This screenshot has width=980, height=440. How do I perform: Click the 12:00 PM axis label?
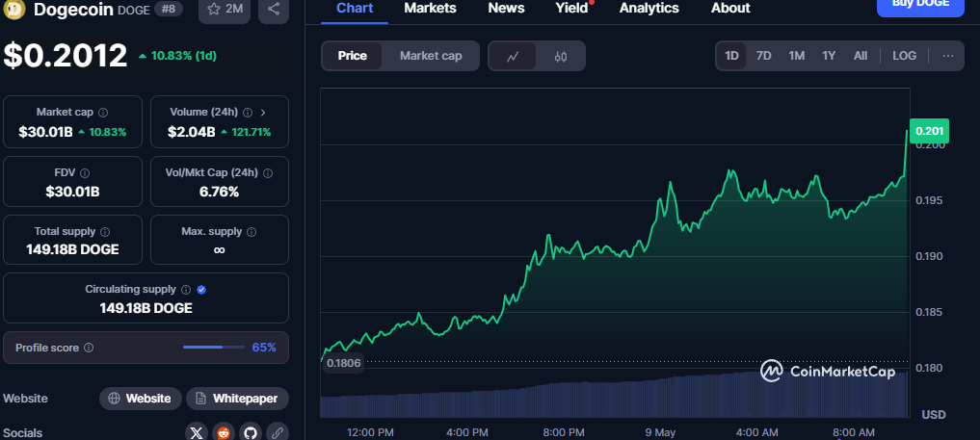pyautogui.click(x=370, y=432)
